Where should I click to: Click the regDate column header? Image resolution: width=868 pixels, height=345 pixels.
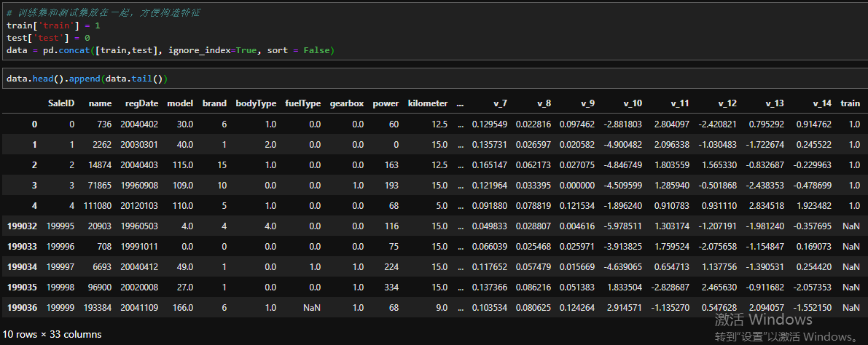tap(141, 103)
